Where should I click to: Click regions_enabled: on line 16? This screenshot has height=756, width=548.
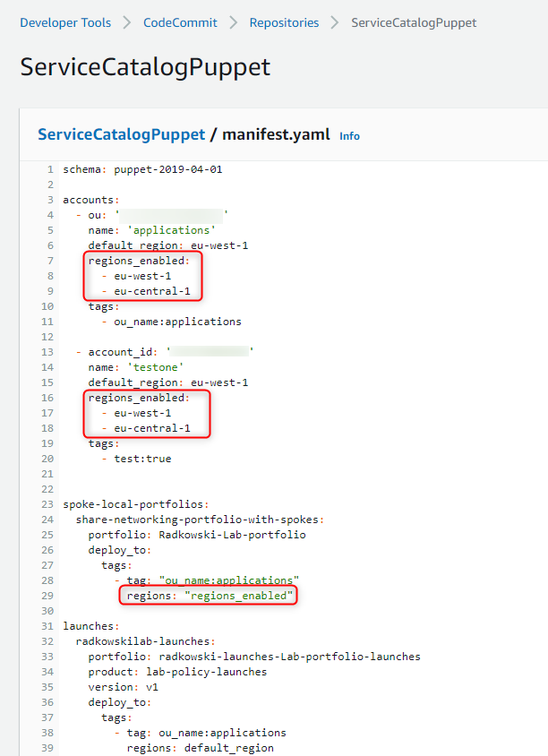[x=140, y=398]
